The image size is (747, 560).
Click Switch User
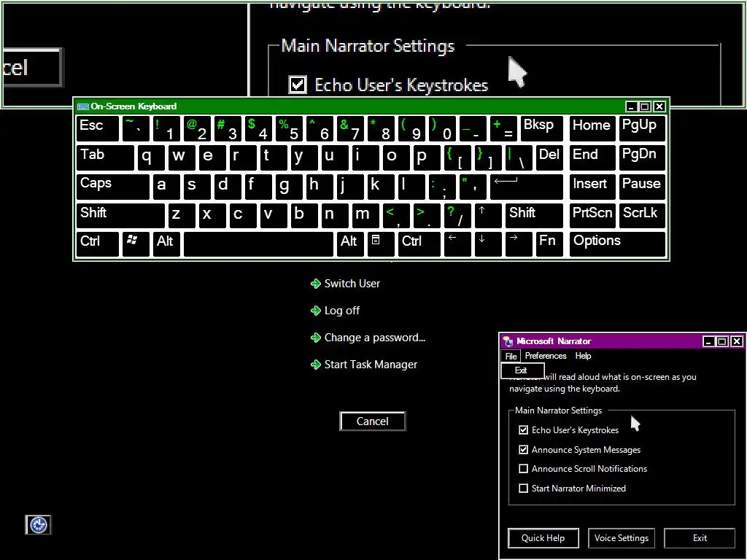coord(352,284)
